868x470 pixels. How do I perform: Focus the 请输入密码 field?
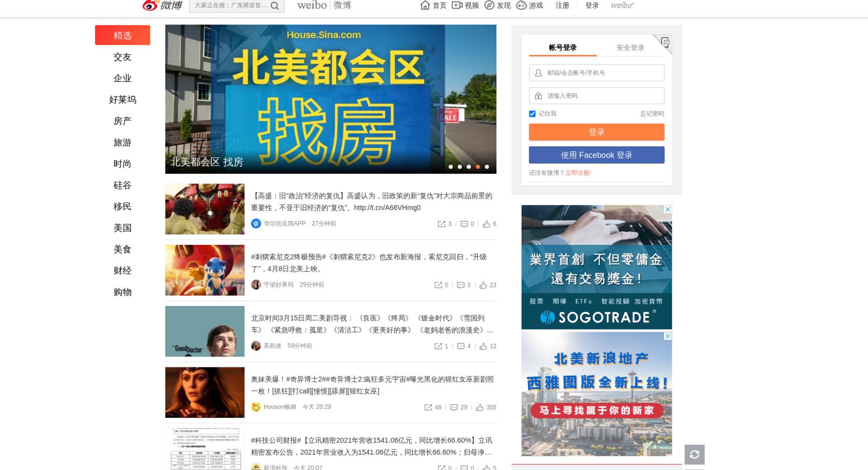(x=597, y=96)
